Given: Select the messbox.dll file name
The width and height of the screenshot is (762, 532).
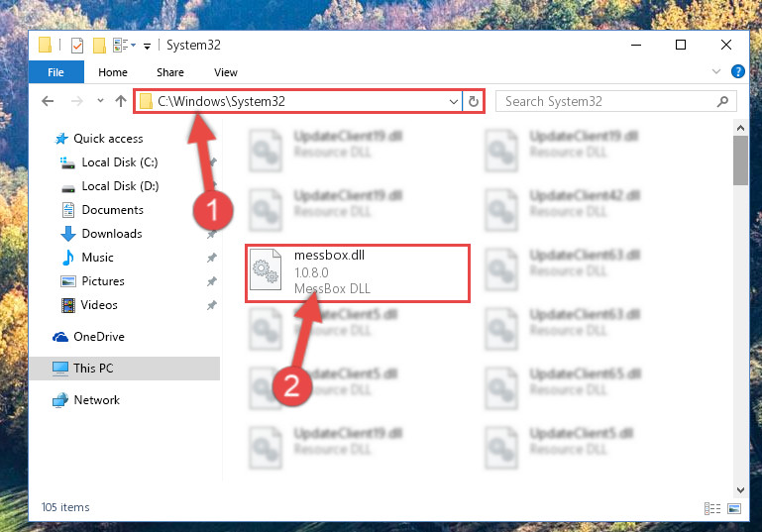Looking at the screenshot, I should 329,255.
